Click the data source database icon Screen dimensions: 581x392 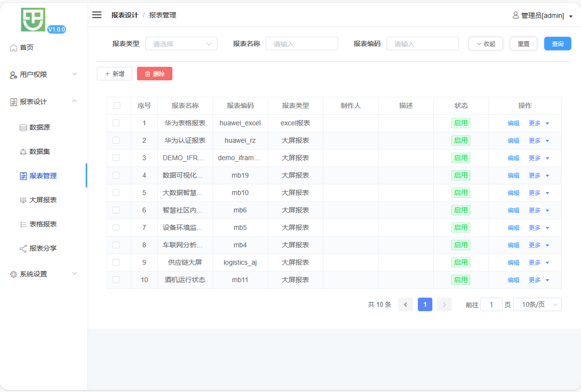pyautogui.click(x=23, y=128)
